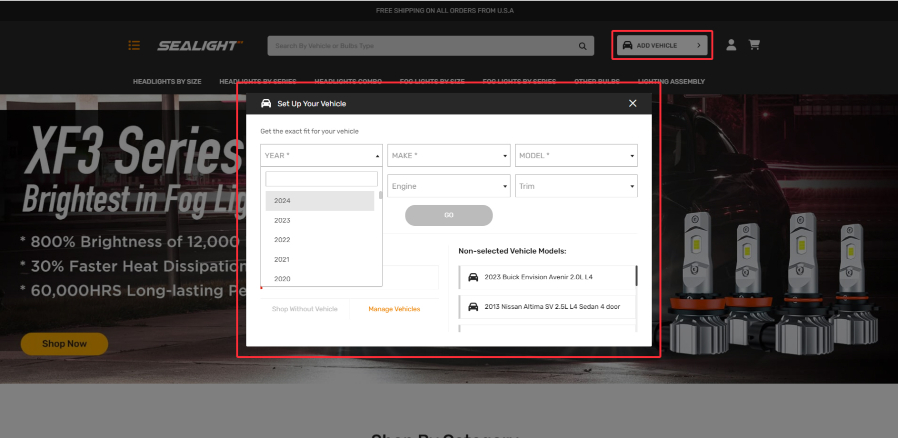898x438 pixels.
Task: Open the shopping cart icon
Action: 754,45
